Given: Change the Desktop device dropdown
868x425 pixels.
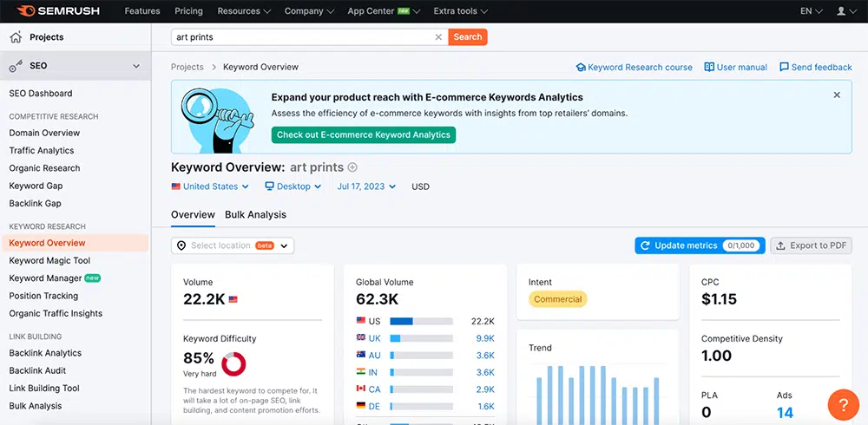Looking at the screenshot, I should (x=293, y=186).
